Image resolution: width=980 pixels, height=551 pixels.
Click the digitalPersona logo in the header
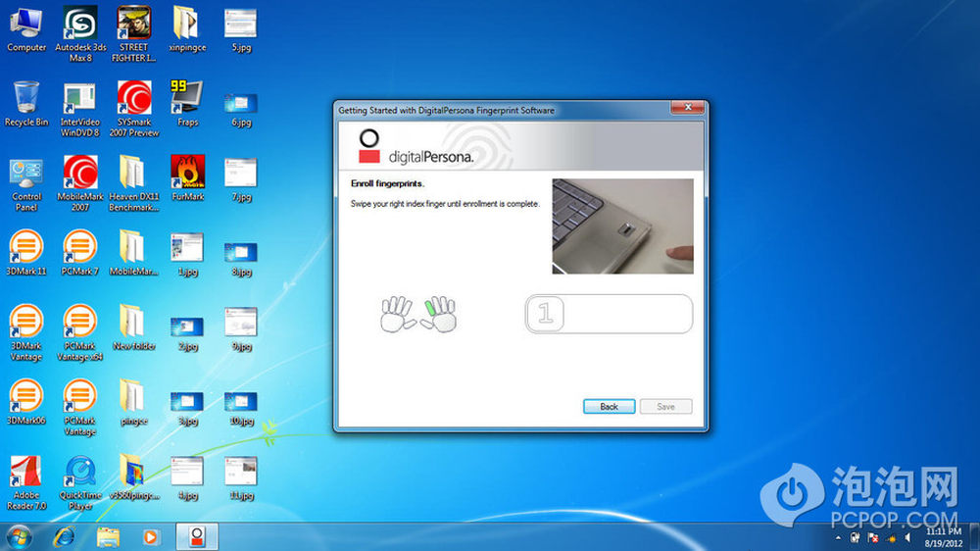[416, 147]
